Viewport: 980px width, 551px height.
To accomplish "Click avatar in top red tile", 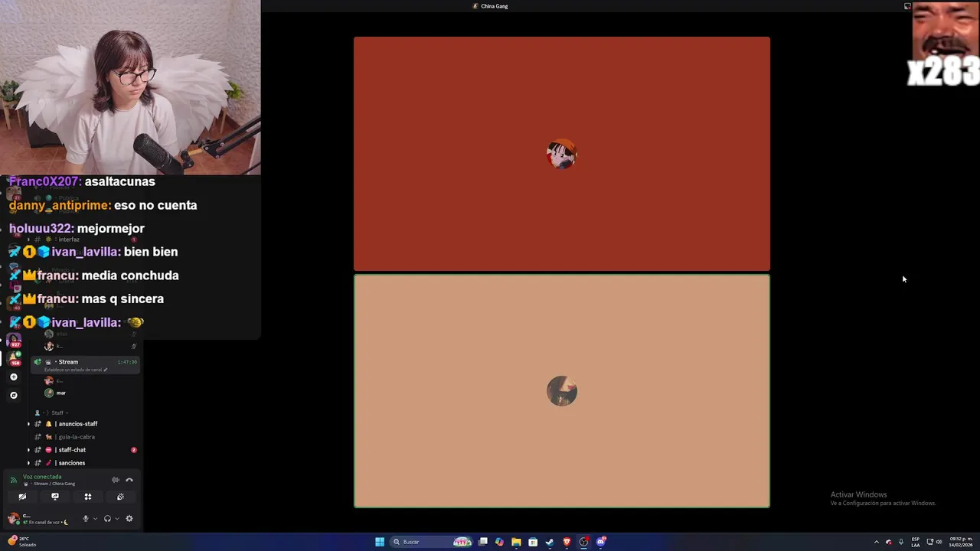I will coord(562,155).
